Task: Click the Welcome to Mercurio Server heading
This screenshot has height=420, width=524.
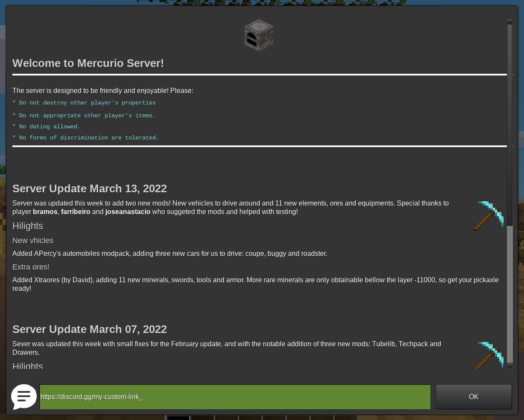Action: pyautogui.click(x=88, y=64)
